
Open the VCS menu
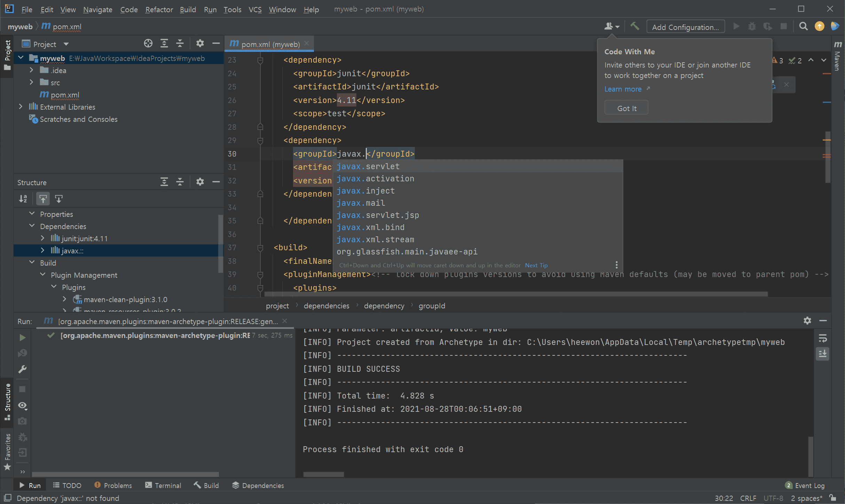255,9
